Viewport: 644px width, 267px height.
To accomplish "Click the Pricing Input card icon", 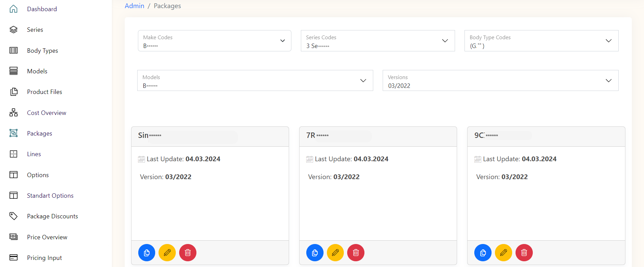I will click(14, 258).
